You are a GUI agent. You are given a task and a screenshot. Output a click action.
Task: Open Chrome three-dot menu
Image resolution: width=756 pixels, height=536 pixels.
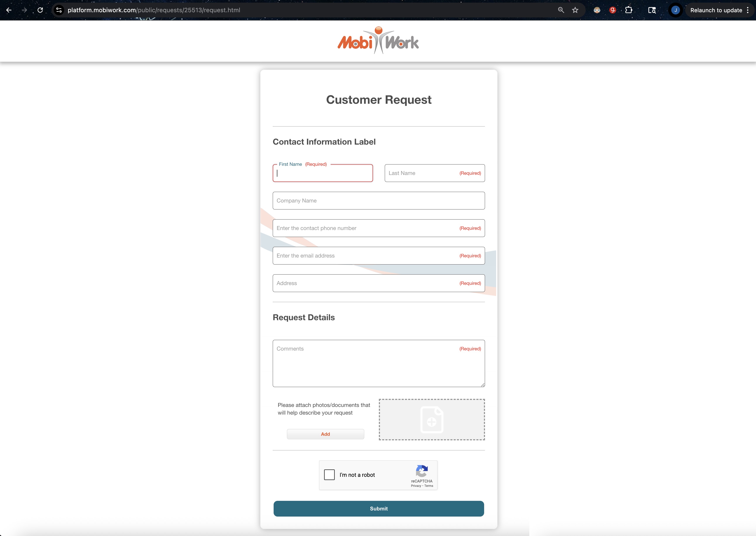pyautogui.click(x=748, y=10)
